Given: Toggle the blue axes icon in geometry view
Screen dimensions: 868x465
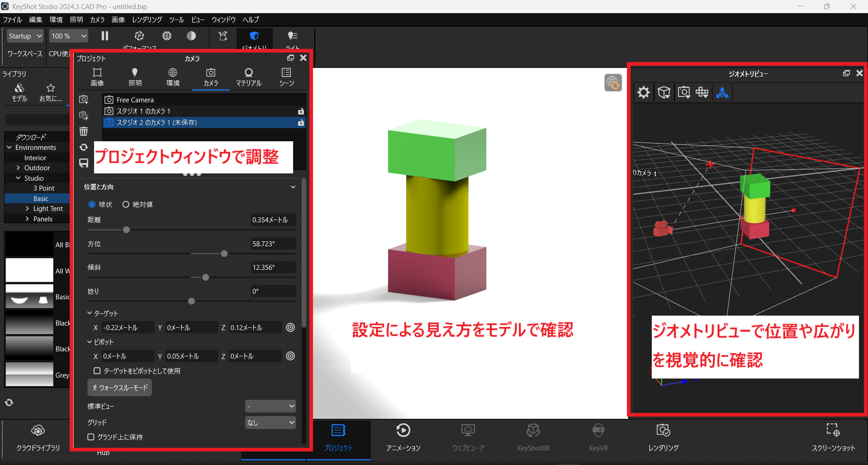Looking at the screenshot, I should coord(722,92).
